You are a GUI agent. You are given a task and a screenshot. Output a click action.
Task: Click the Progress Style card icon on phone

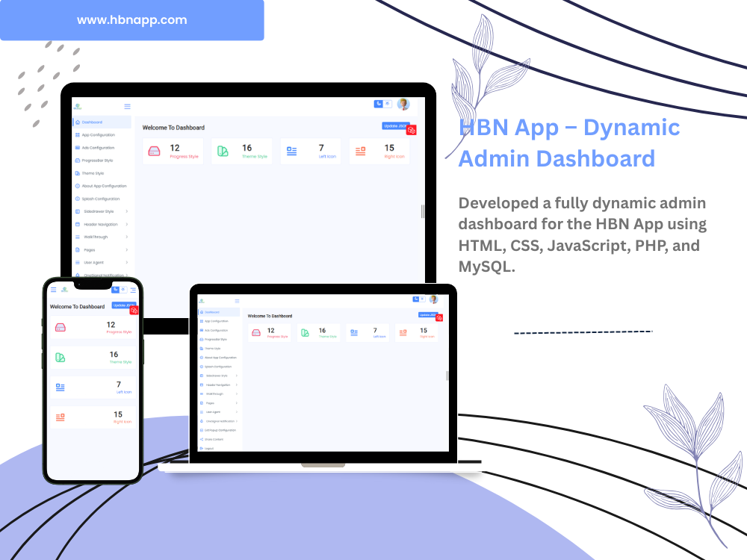(60, 327)
